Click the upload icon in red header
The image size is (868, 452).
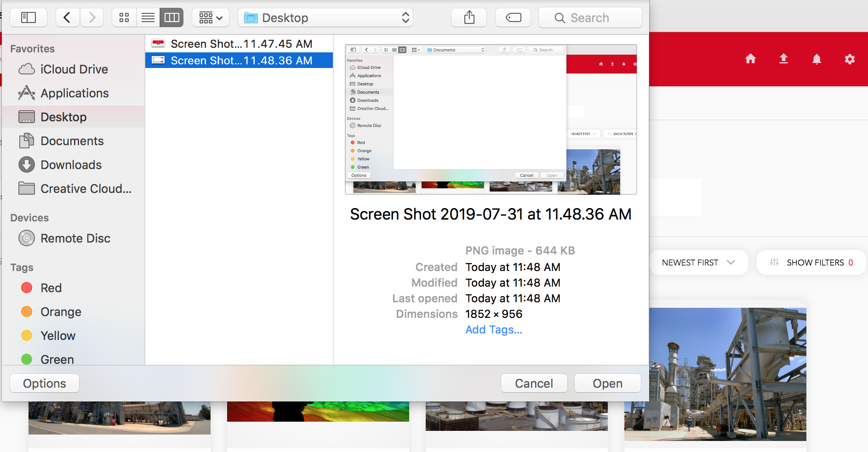pos(783,59)
